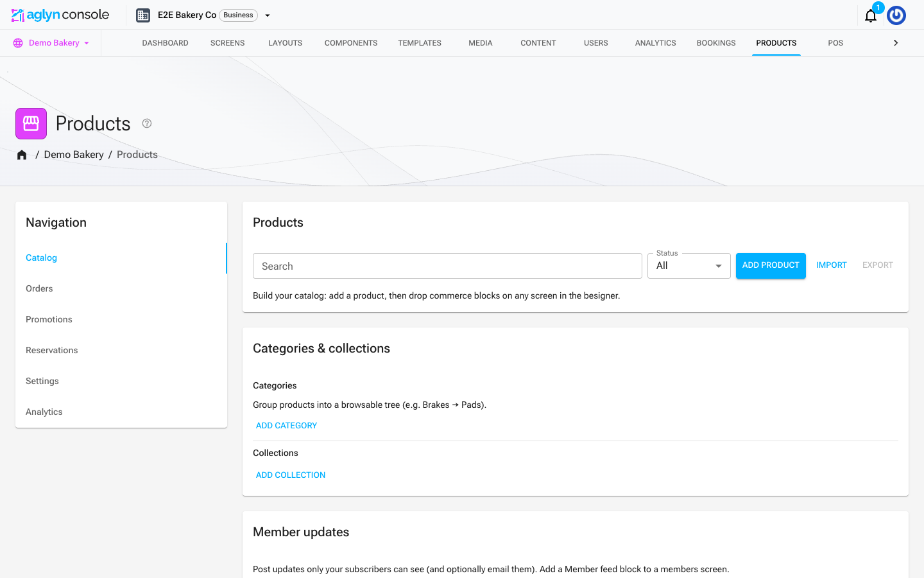This screenshot has width=924, height=578.
Task: Select Catalog in the Navigation panel
Action: pos(121,258)
